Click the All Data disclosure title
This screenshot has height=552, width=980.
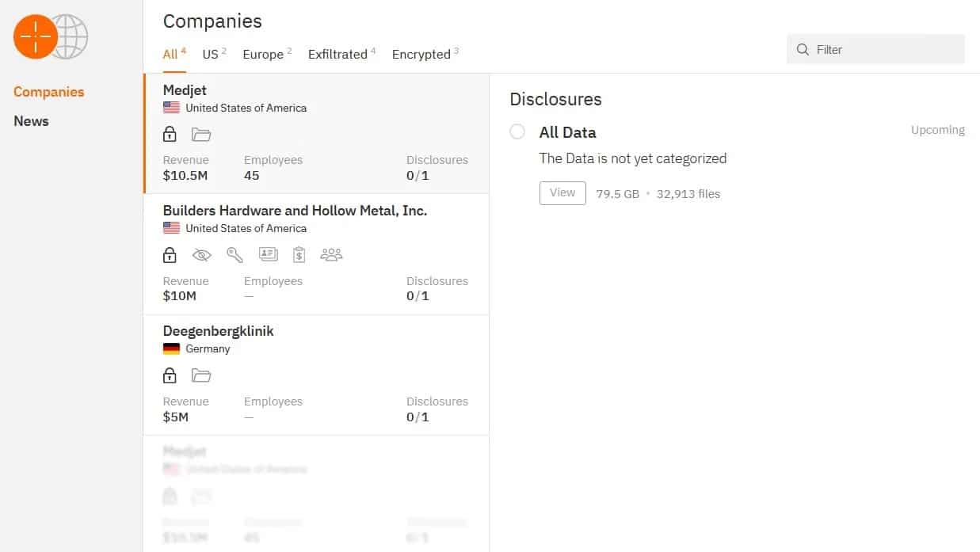567,132
